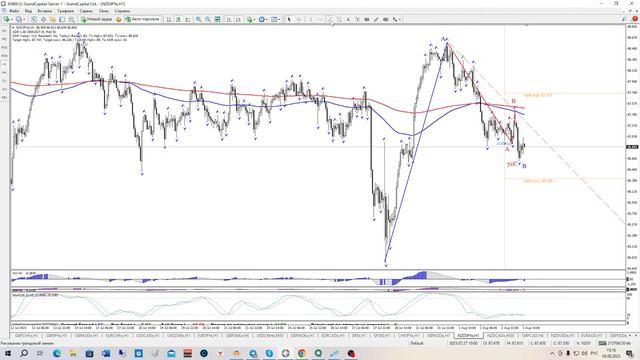
Task: Switch to SPX,H1 chart tab
Action: (x=381, y=335)
